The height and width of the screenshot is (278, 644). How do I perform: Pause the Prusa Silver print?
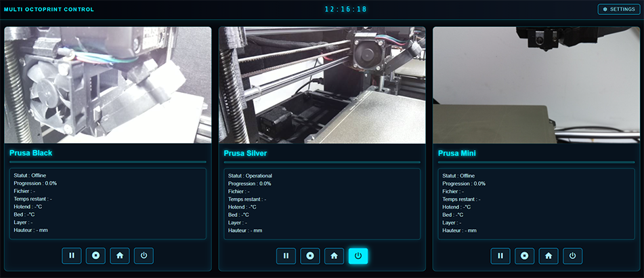286,256
